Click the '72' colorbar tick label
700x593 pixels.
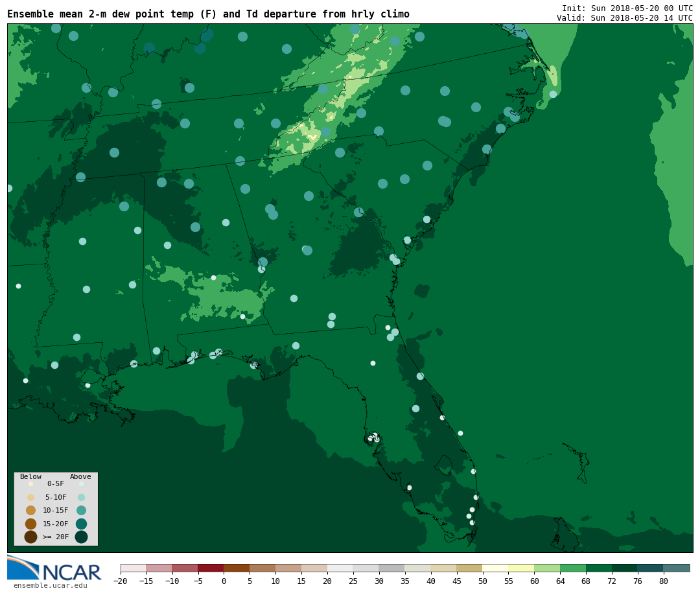612,581
